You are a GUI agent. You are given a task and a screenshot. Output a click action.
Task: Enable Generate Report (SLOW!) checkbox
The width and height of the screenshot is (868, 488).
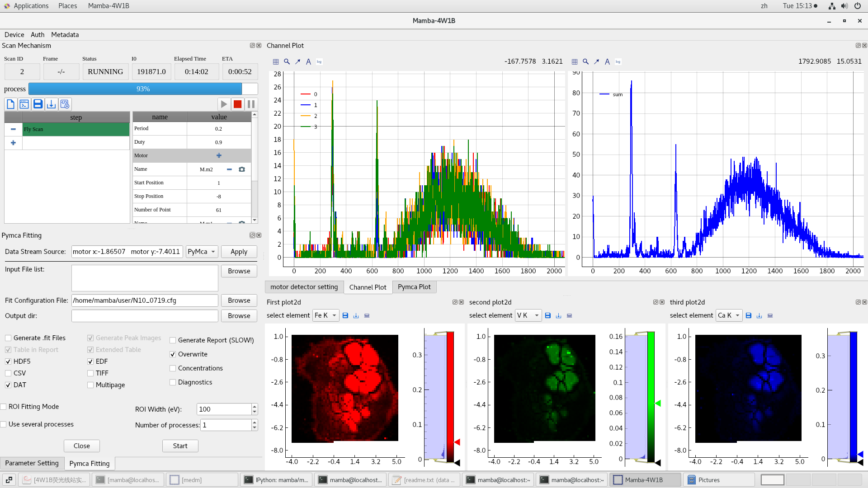173,340
